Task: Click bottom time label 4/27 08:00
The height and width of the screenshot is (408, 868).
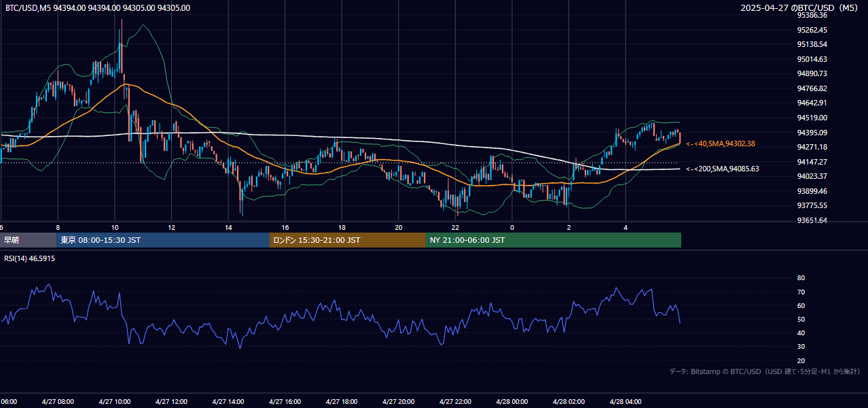Action: pyautogui.click(x=57, y=401)
